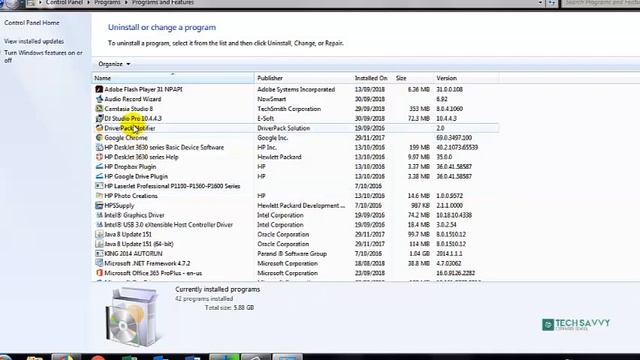Click the Audio Record Wizard program icon
Screen dimensions: 640x360
99,99
